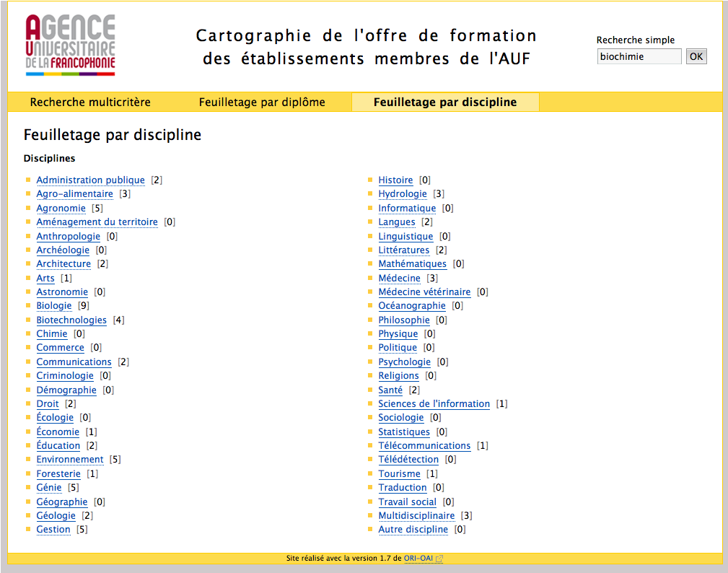The width and height of the screenshot is (728, 573).
Task: Browse the Agro-alimentaire discipline
Action: [74, 194]
